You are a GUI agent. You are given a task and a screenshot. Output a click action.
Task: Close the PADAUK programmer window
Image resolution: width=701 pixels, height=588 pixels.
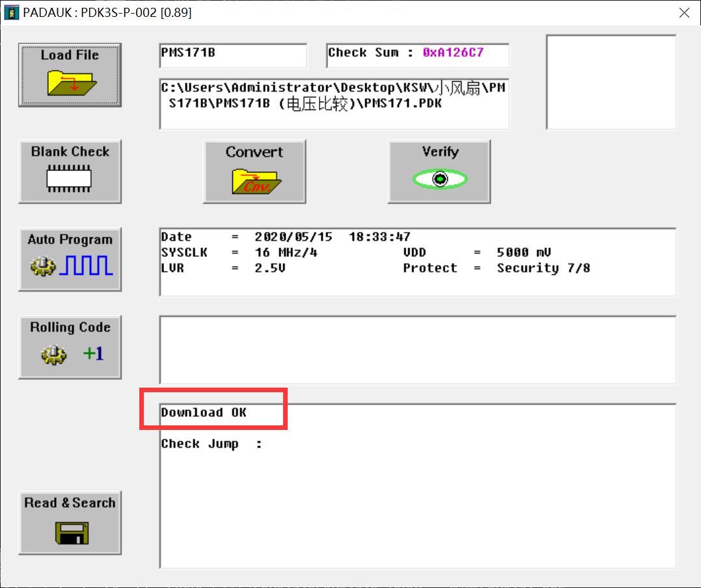(x=684, y=12)
